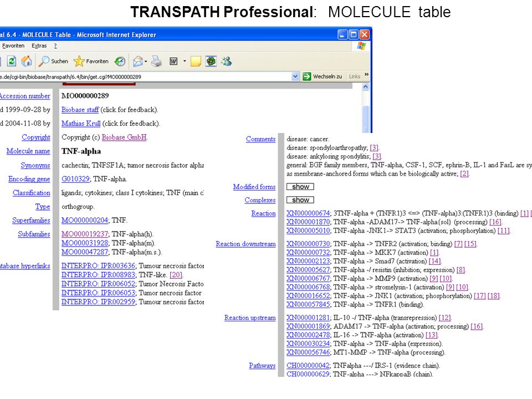Open the Reaction upstream link
This screenshot has height=399, width=532.
250,318
